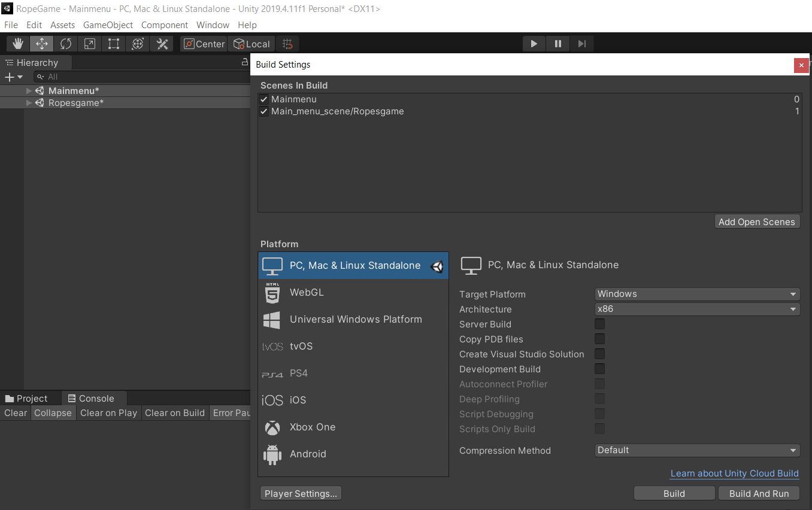The width and height of the screenshot is (812, 510).
Task: Toggle Clear on Play option
Action: pyautogui.click(x=109, y=413)
